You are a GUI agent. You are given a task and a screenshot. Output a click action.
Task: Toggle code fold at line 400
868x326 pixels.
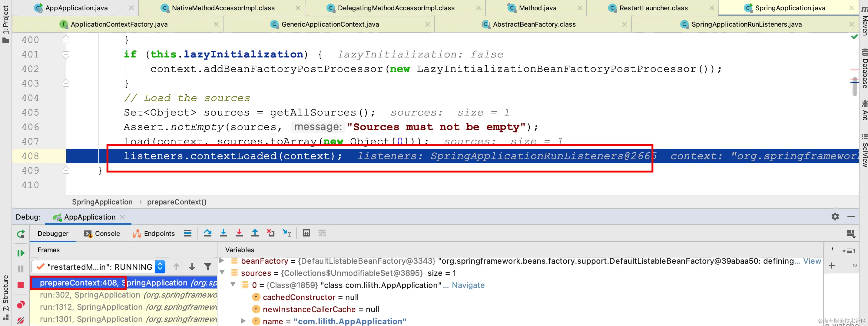tap(66, 40)
